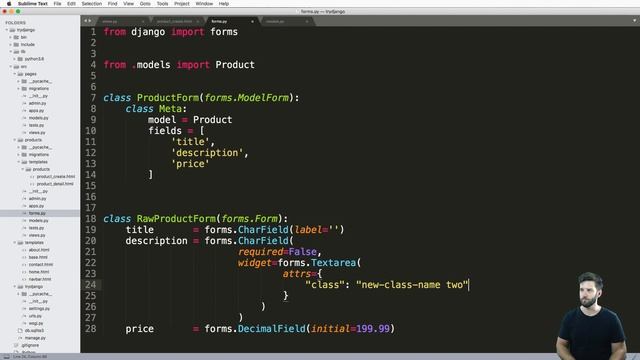Open about.html from the sidebar

(39, 250)
